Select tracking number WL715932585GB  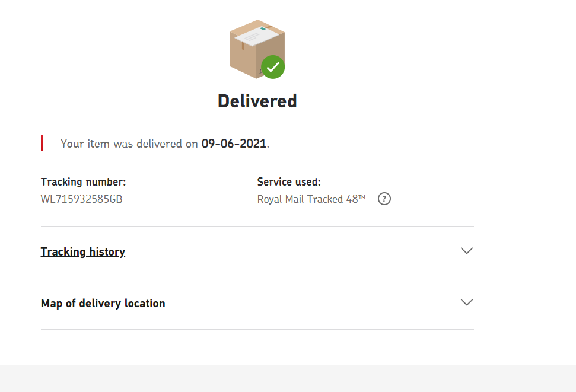tap(82, 199)
